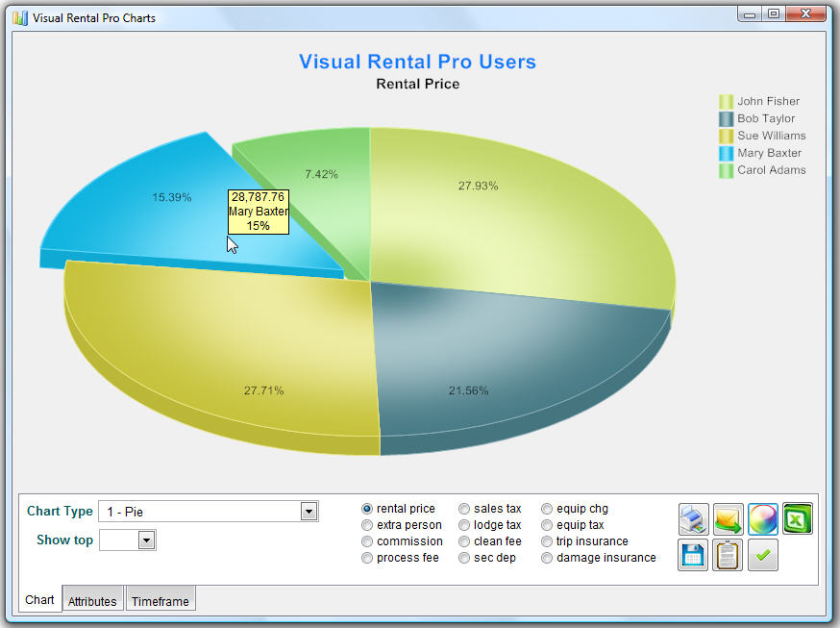Click Sue Williams legend color swatch
This screenshot has width=840, height=628.
point(726,137)
